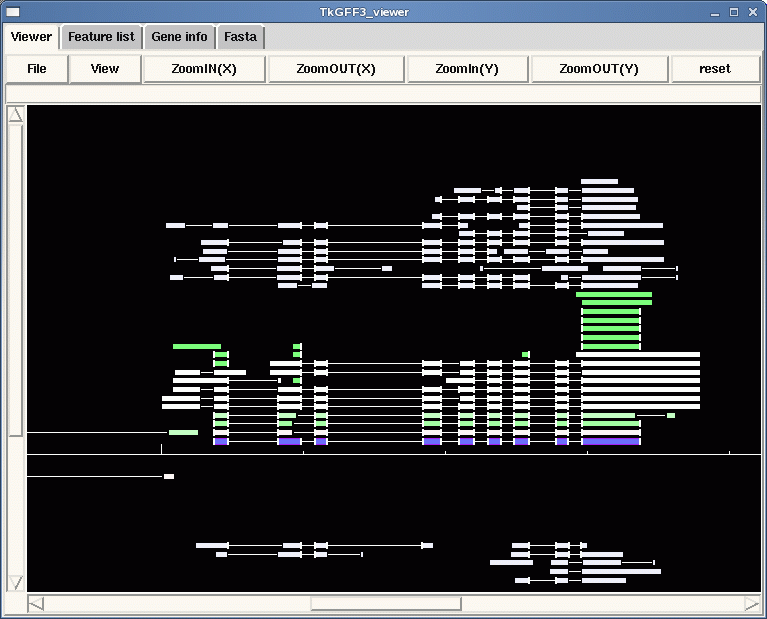Click the ZoomOUT(X) button
This screenshot has height=619, width=767.
click(336, 69)
